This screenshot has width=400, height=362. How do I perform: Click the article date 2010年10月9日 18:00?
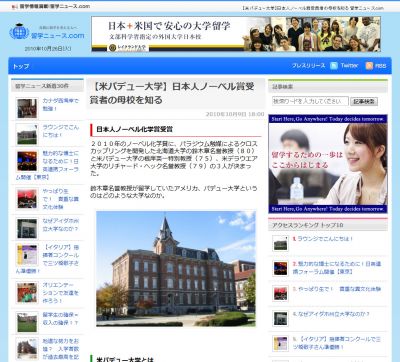point(235,114)
